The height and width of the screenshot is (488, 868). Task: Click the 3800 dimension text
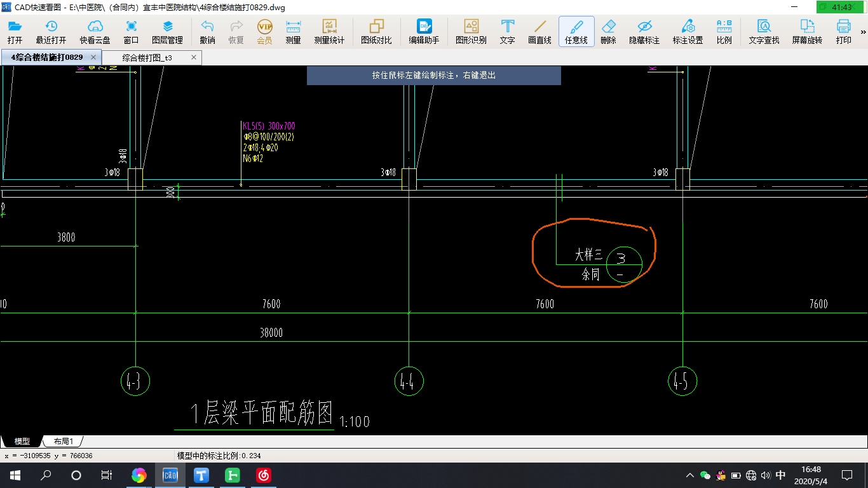[x=66, y=237]
